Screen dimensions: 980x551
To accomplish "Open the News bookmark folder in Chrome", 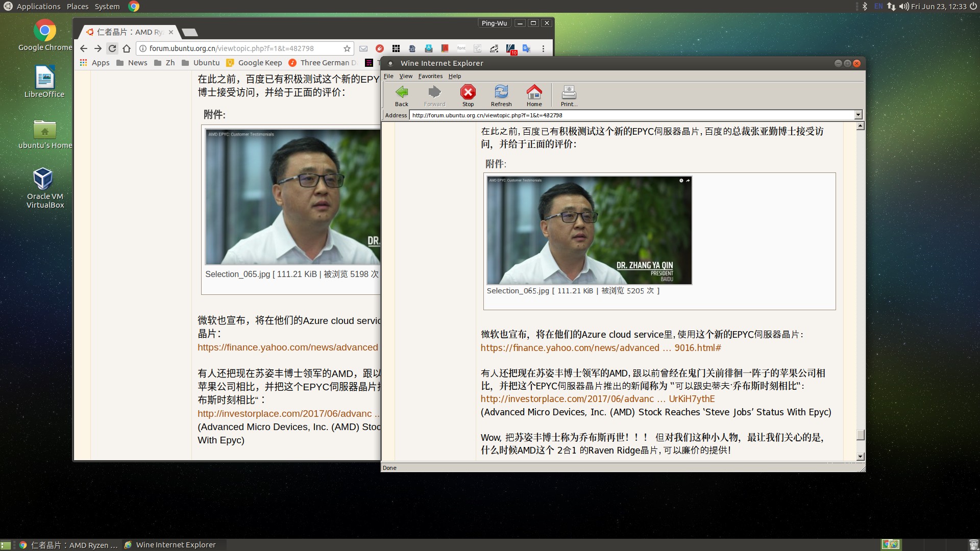I will click(132, 63).
